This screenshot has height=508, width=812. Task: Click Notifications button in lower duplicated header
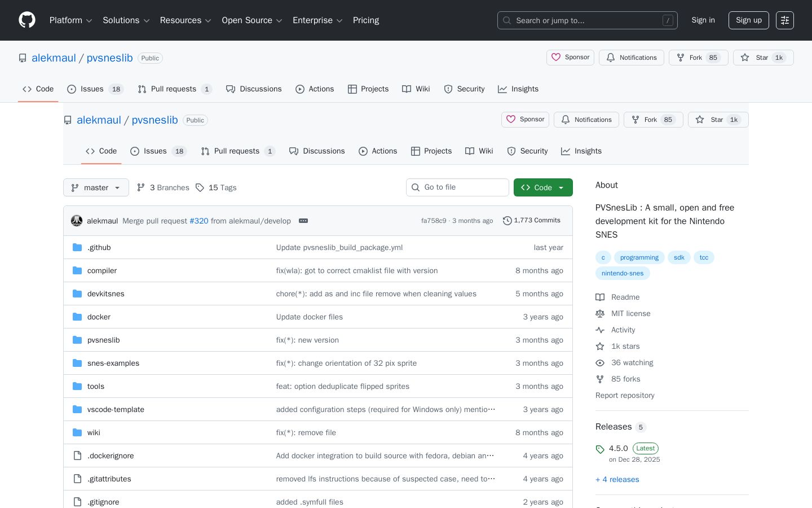[x=586, y=120]
